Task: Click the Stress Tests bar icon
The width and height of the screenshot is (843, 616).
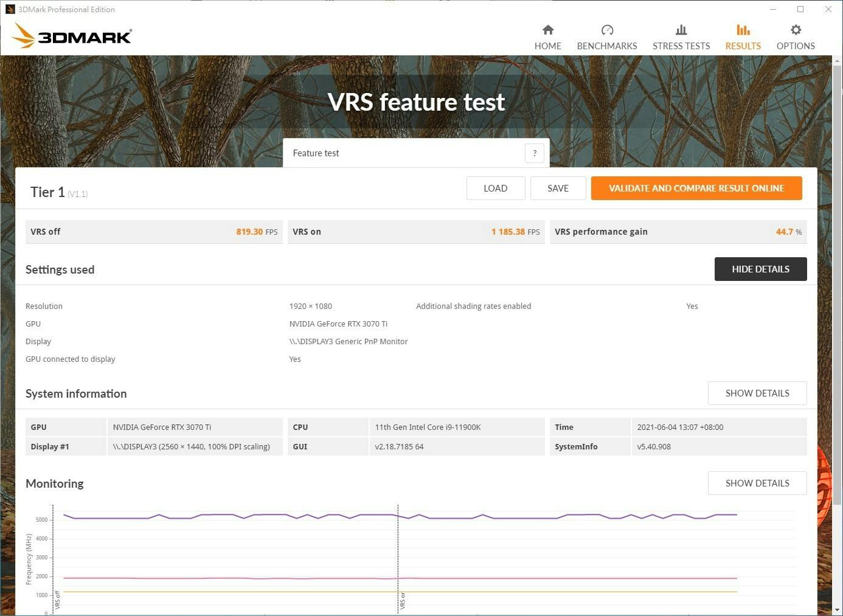Action: point(681,30)
